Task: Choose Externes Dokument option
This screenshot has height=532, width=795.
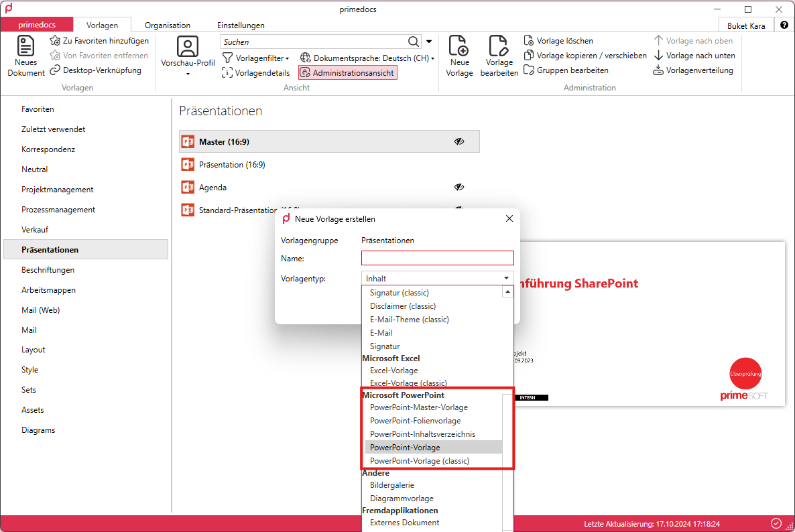Action: pyautogui.click(x=404, y=523)
